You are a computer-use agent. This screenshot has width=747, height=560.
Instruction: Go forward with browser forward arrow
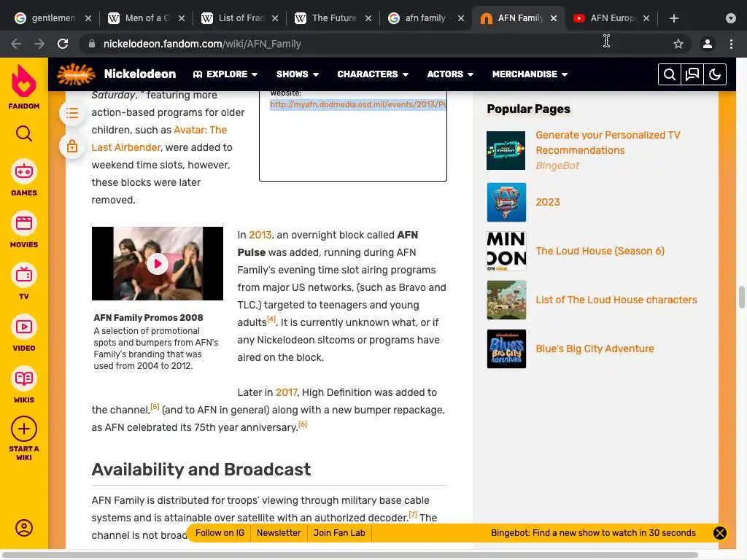[39, 44]
